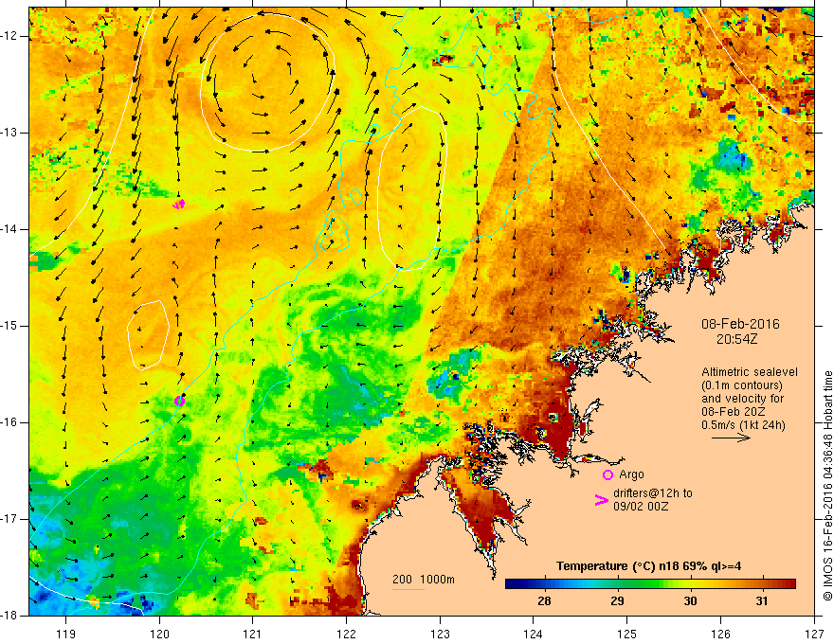Image resolution: width=834 pixels, height=644 pixels.
Task: Click the time label 20:54Z
Action: [x=736, y=339]
